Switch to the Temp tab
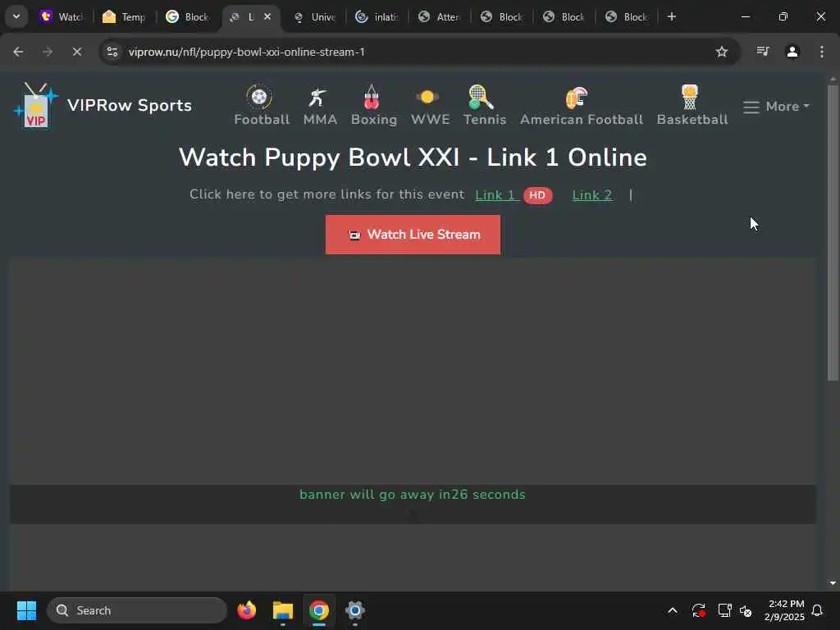 [x=125, y=17]
